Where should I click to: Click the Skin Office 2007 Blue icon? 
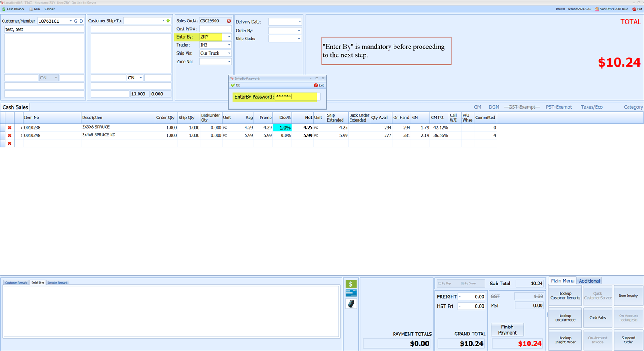597,9
